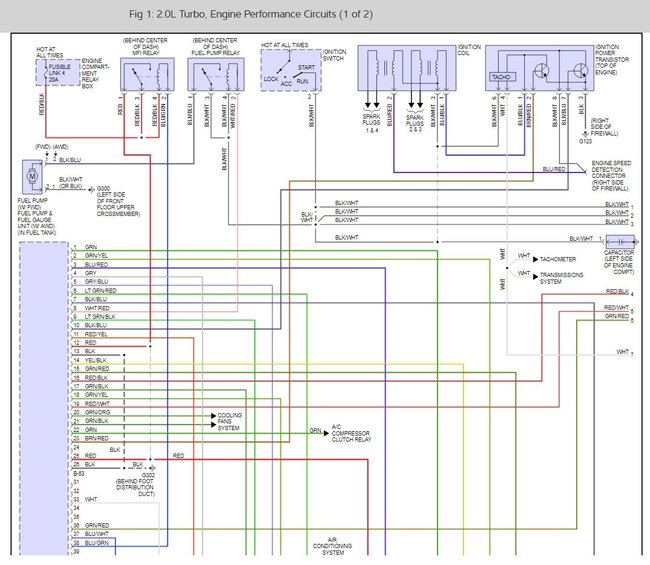The height and width of the screenshot is (565, 650).
Task: Click the '(FWD)' label above fuel pump
Action: point(42,147)
